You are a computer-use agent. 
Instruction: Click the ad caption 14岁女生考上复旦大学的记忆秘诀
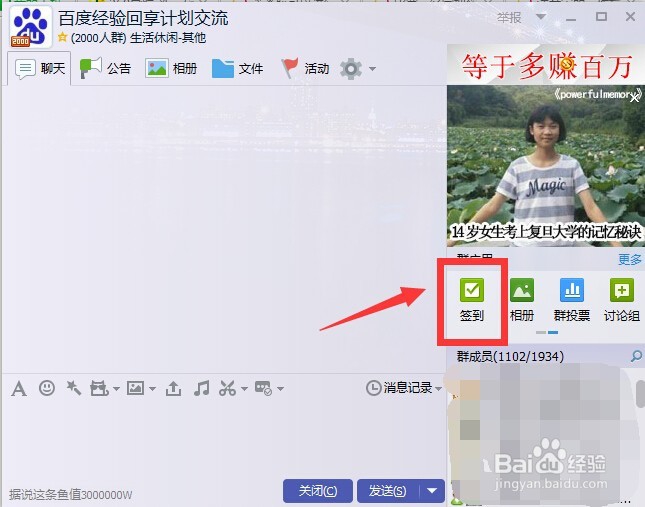tap(546, 232)
